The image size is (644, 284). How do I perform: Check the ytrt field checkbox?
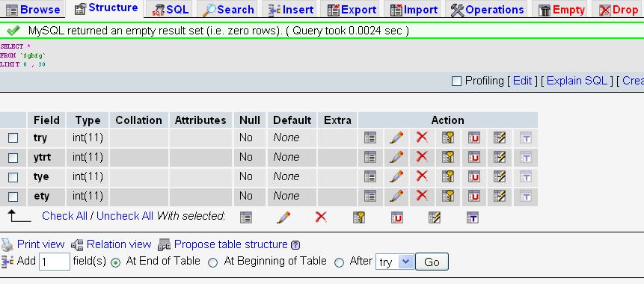(13, 158)
